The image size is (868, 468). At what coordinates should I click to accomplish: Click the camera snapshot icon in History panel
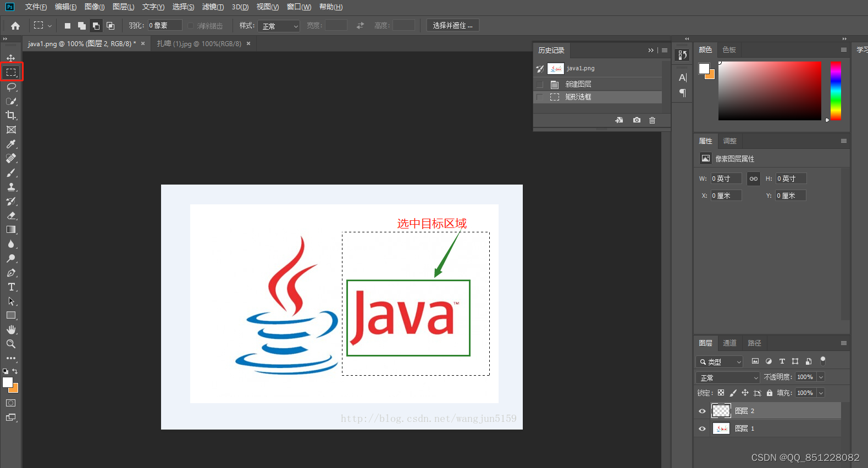637,120
